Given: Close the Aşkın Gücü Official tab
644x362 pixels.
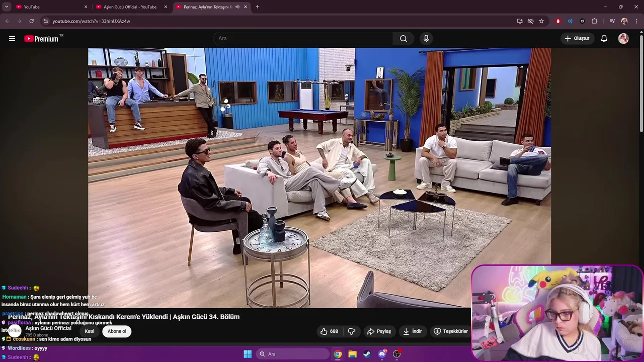Looking at the screenshot, I should [166, 7].
